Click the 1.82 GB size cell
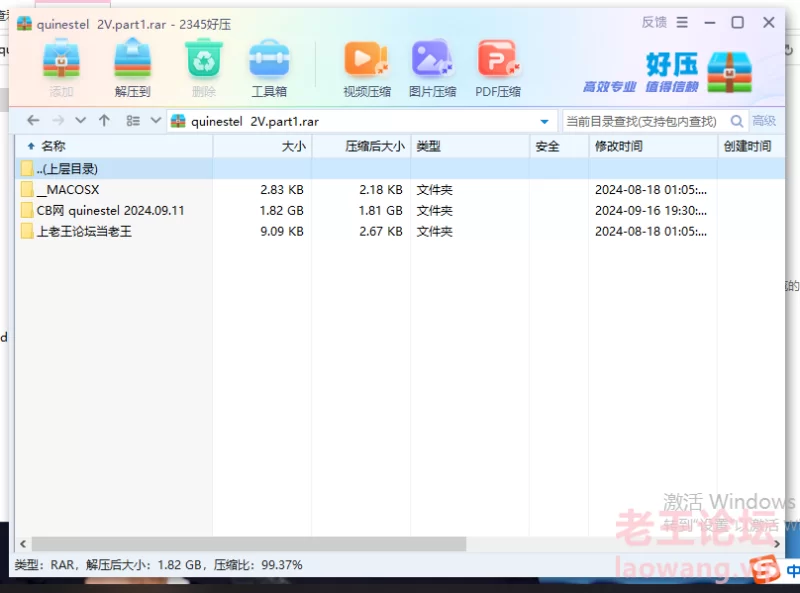 pos(281,210)
